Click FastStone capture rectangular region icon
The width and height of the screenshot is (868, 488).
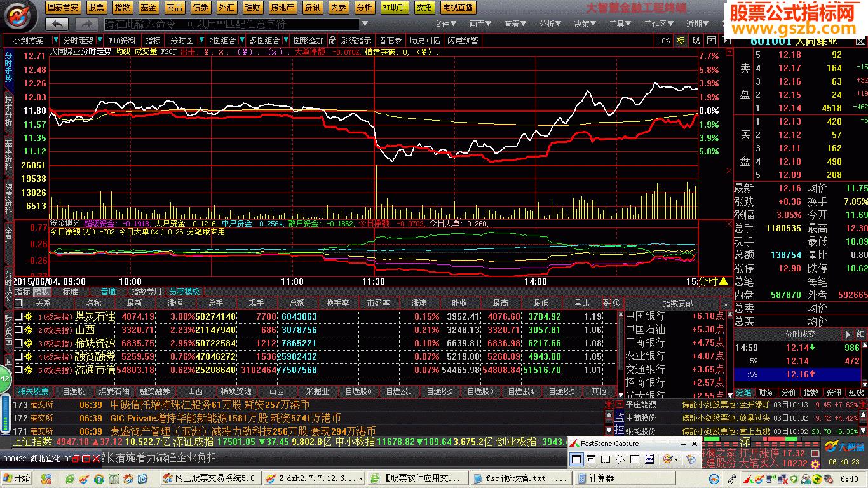(x=606, y=459)
